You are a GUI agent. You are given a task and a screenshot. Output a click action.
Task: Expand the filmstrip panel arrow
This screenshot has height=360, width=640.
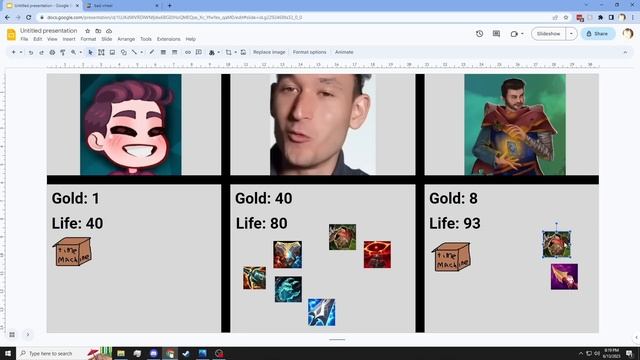click(x=28, y=335)
